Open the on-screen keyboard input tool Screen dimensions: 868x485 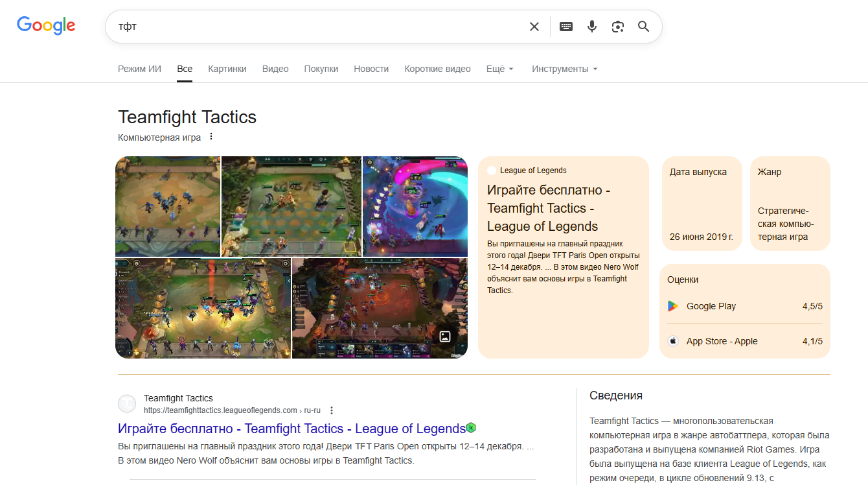(566, 27)
